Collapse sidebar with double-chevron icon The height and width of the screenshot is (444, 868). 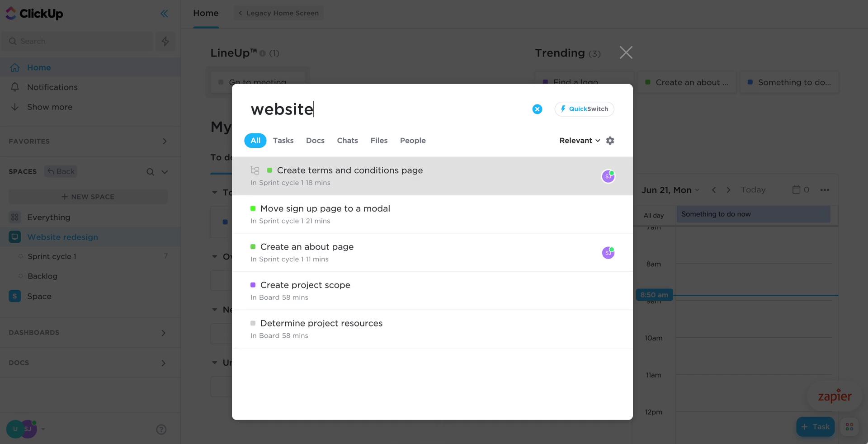pyautogui.click(x=164, y=14)
